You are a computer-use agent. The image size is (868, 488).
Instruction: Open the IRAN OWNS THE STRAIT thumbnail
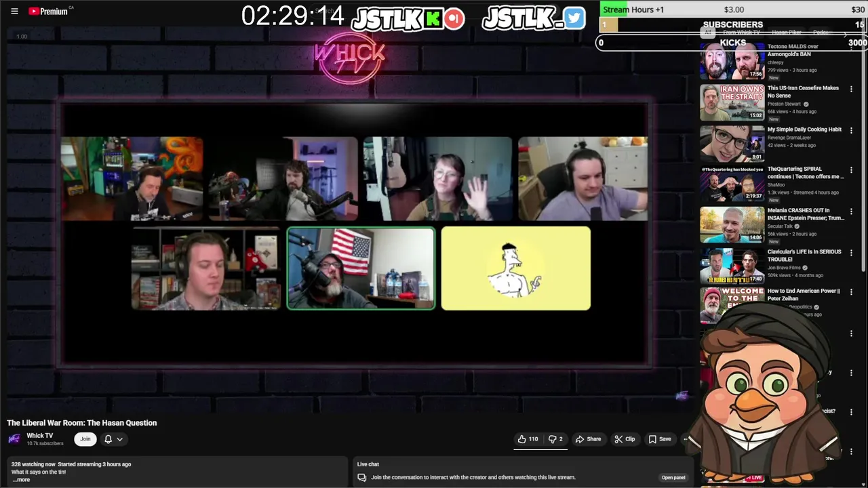coord(732,102)
